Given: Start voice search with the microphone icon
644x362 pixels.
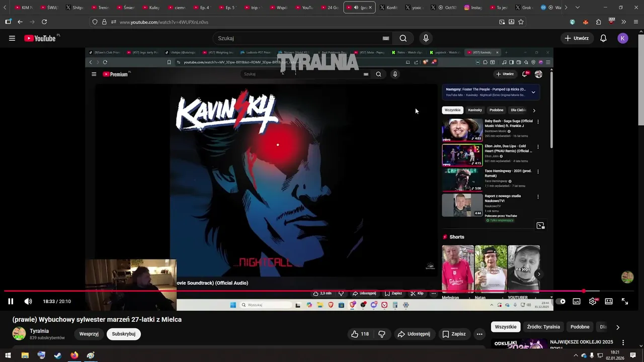Looking at the screenshot, I should 426,38.
